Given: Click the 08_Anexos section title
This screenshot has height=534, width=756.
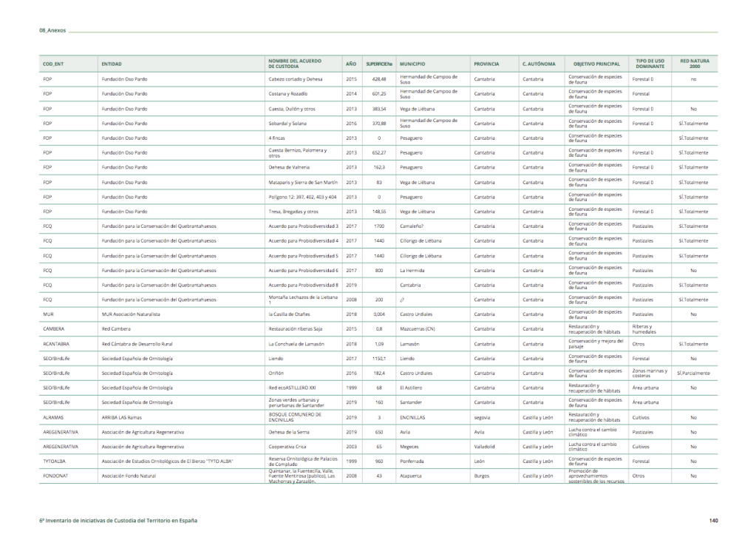Looking at the screenshot, I should click(52, 31).
